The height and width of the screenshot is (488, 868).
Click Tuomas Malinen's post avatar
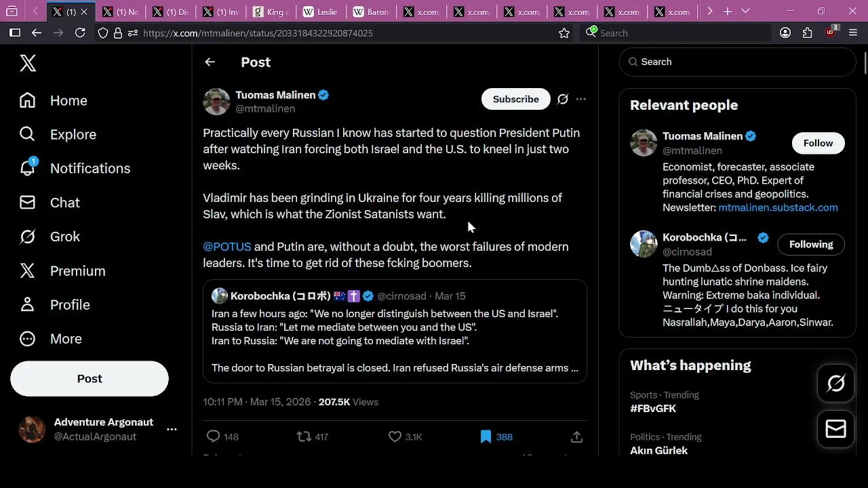pyautogui.click(x=216, y=102)
